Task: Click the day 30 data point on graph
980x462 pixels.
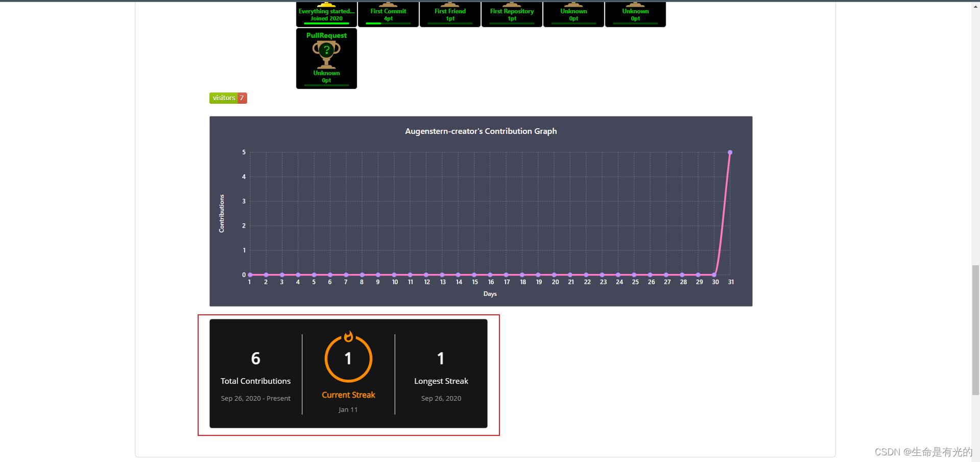Action: click(714, 275)
